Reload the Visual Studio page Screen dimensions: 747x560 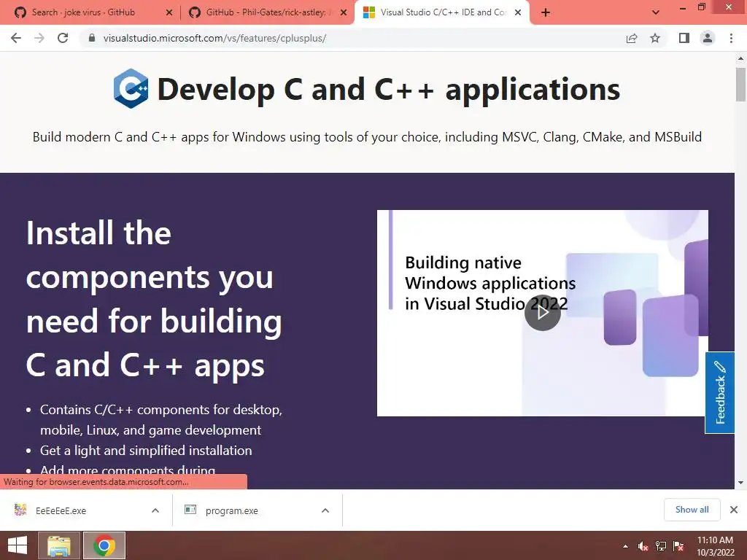tap(63, 38)
